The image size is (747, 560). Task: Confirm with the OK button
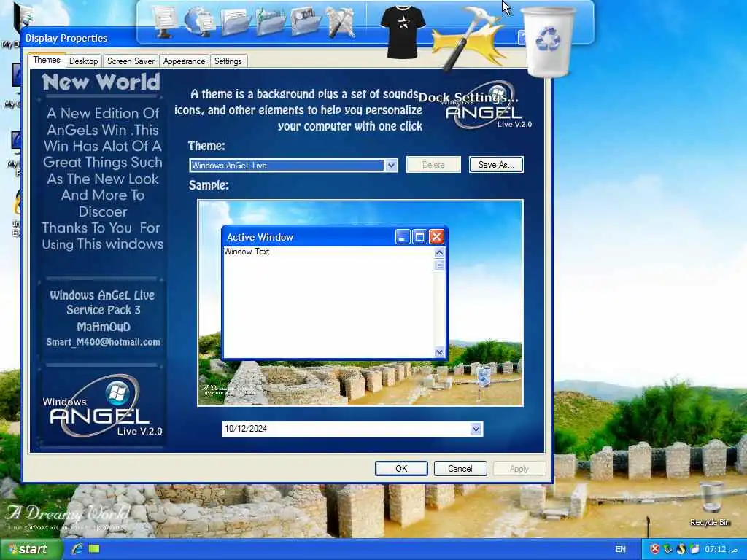point(401,469)
